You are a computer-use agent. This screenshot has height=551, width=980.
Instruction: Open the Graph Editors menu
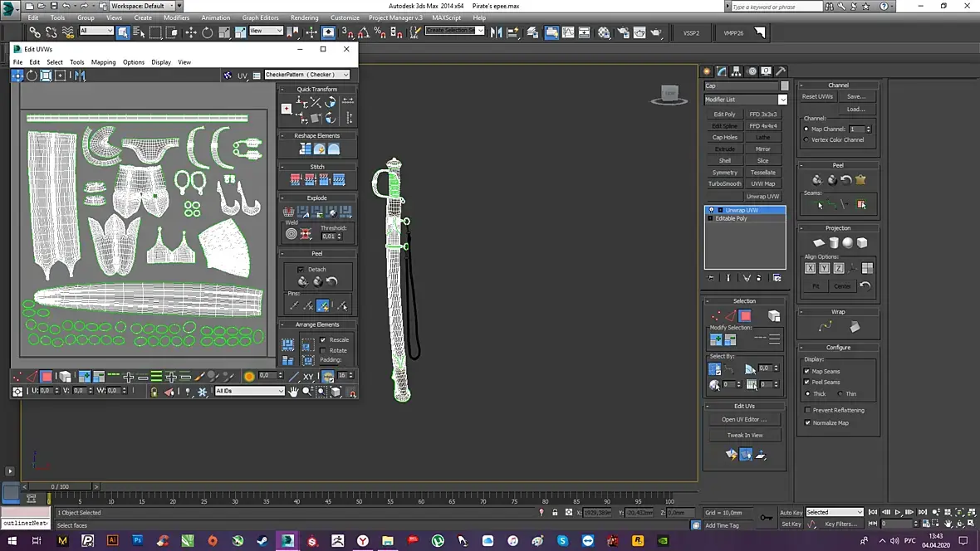tap(260, 17)
